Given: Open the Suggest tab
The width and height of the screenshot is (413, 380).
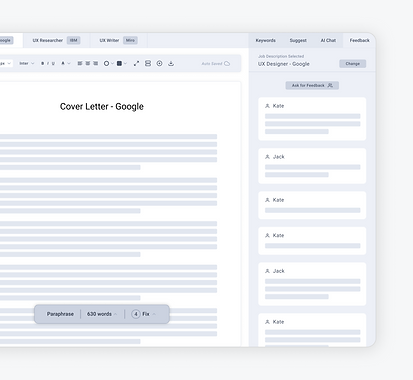Looking at the screenshot, I should tap(298, 40).
